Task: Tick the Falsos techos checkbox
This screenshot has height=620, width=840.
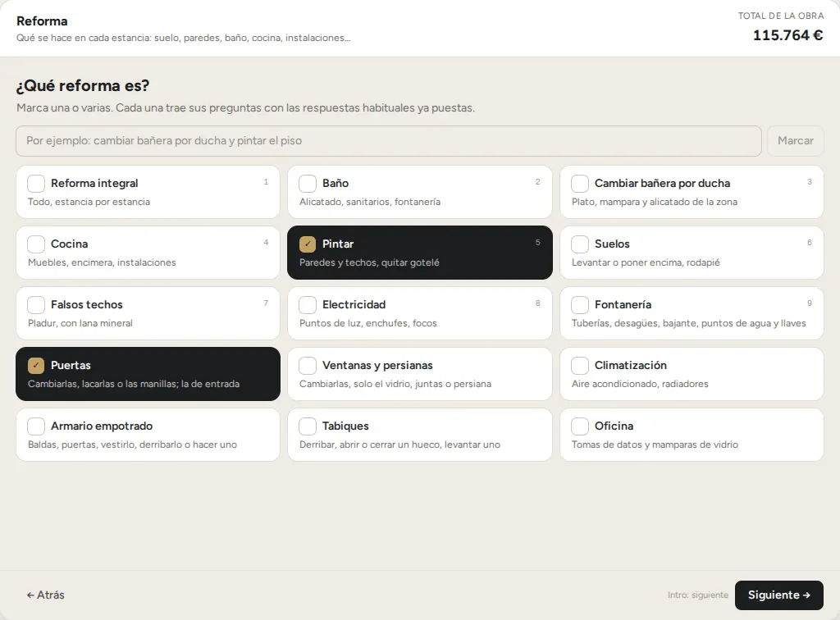Action: (x=36, y=304)
